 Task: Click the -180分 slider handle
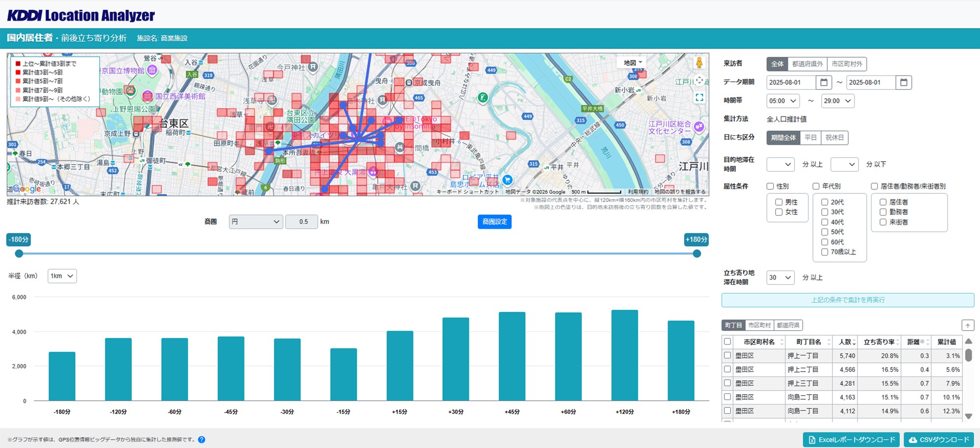coord(19,254)
